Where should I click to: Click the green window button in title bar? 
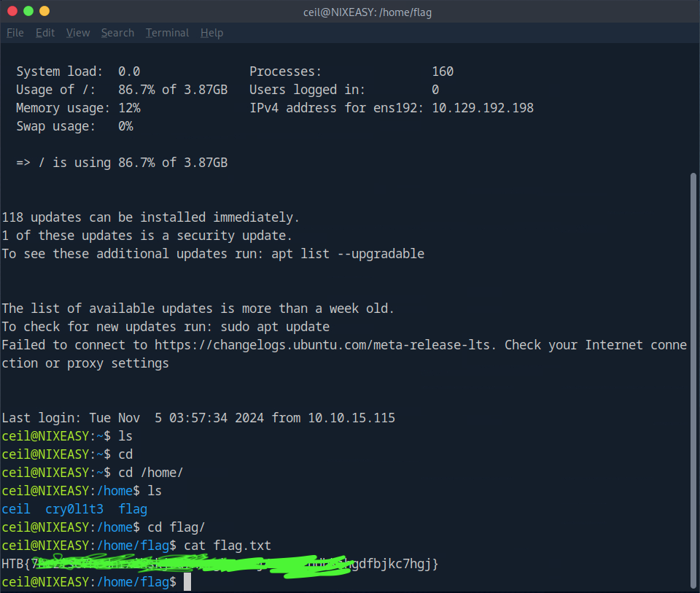28,11
